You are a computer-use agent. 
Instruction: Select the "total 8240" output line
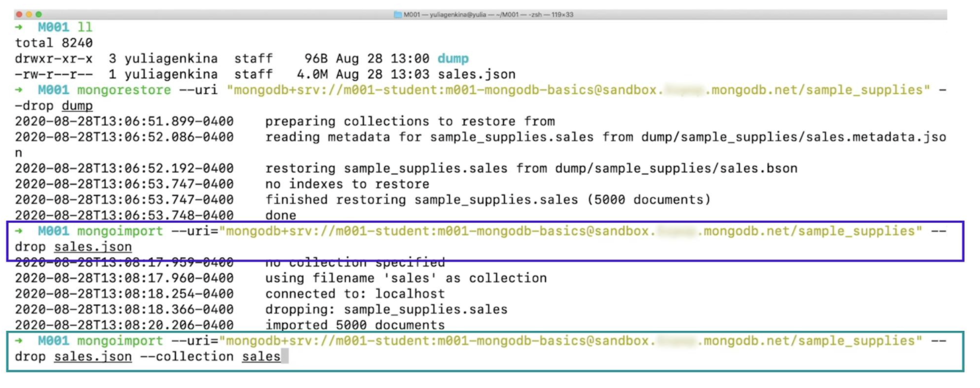[x=54, y=43]
